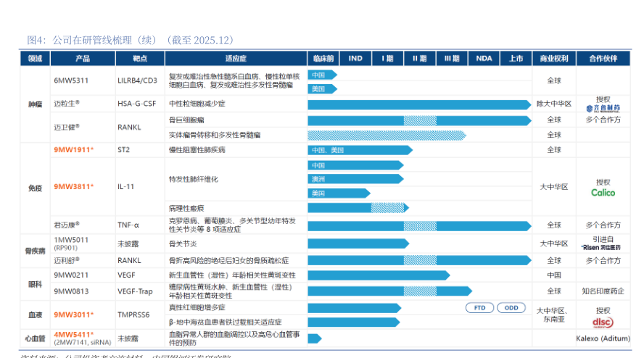Screen dimensions: 644x358
Task: Open the 9MW1911 product entry
Action: [x=73, y=150]
